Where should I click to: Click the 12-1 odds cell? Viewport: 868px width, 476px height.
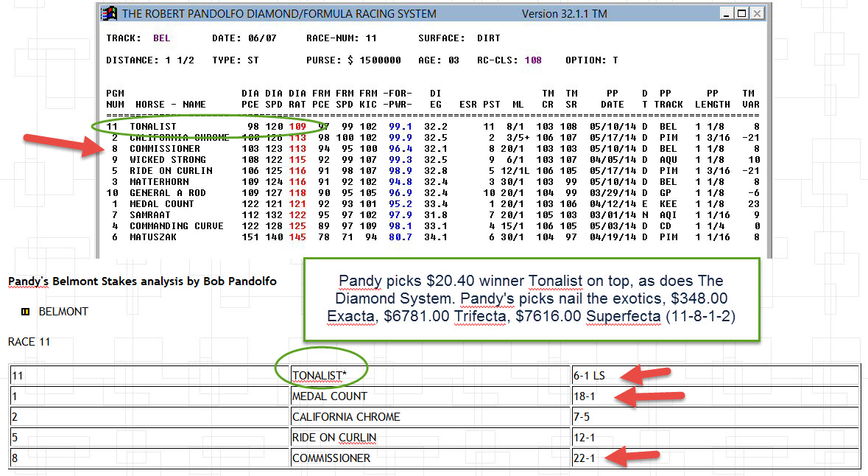pos(715,437)
